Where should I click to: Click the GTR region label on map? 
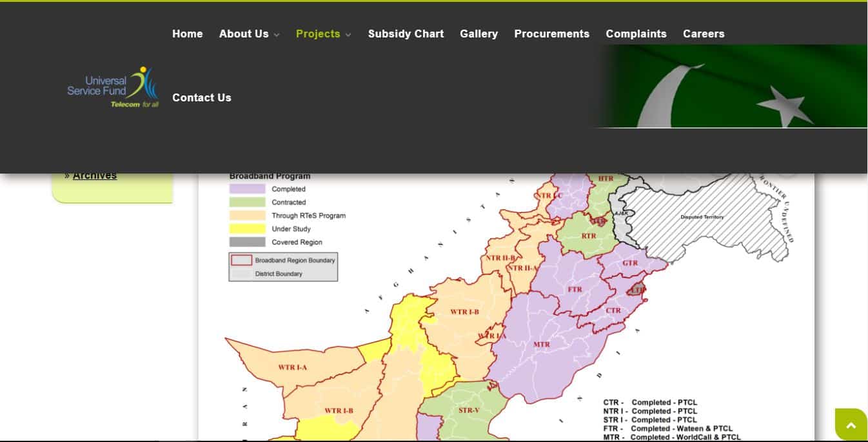pos(630,263)
